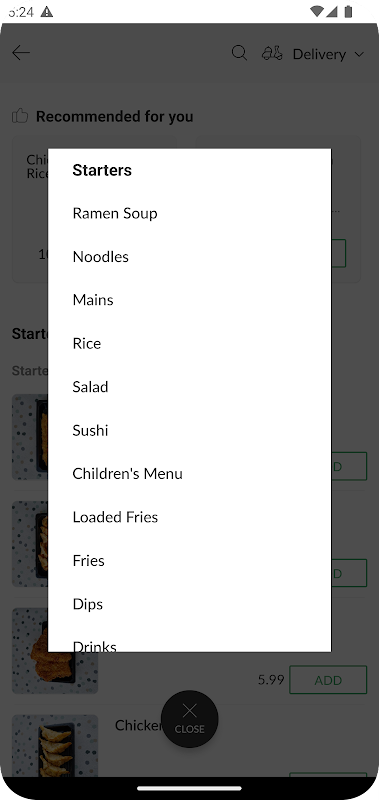Screen dimensions: 379x800
Task: Close the category menu with X button
Action: pos(189,718)
